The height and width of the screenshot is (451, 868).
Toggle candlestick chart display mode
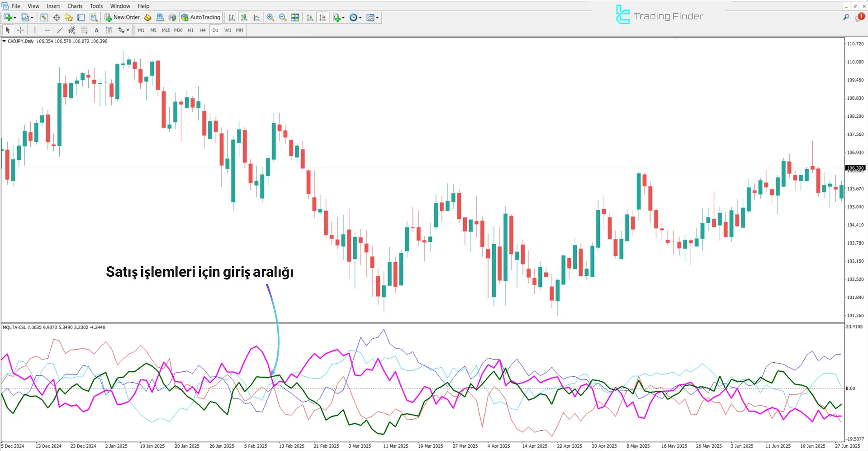(x=244, y=17)
